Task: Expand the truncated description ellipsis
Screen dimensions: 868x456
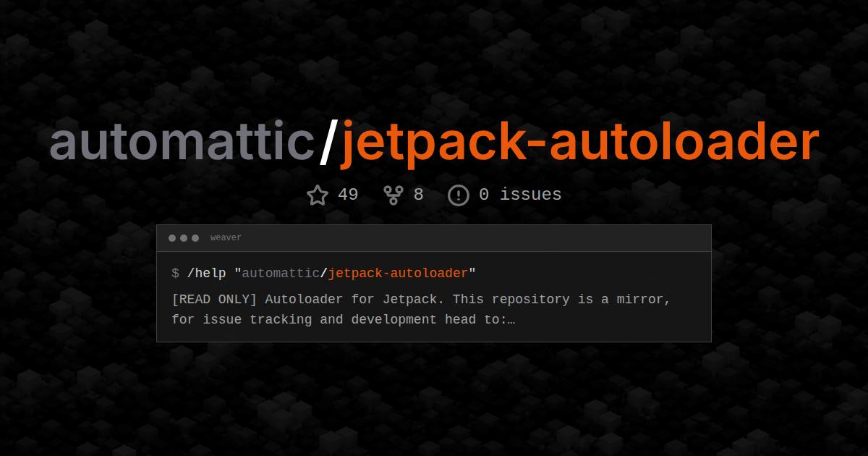Action: [512, 320]
